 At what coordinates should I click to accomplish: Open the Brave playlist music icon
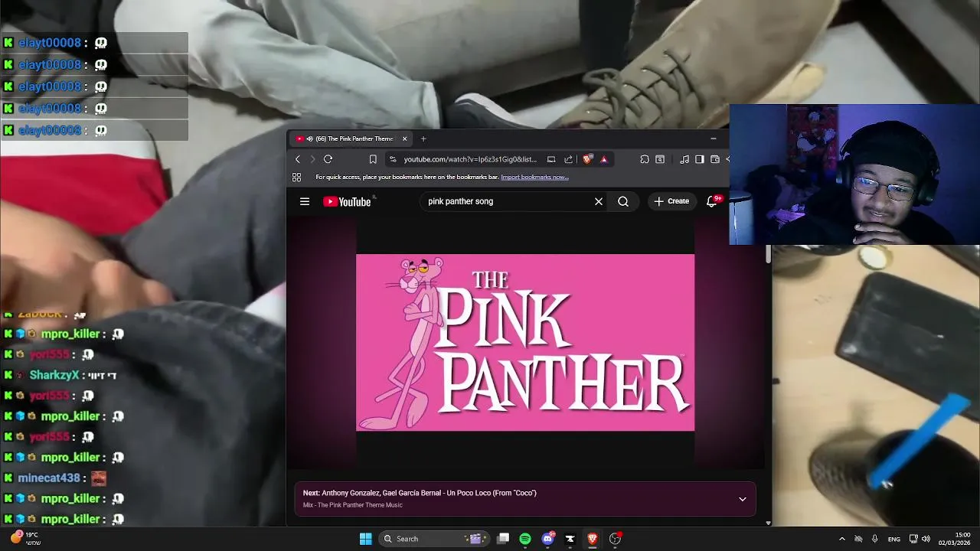[x=684, y=159]
